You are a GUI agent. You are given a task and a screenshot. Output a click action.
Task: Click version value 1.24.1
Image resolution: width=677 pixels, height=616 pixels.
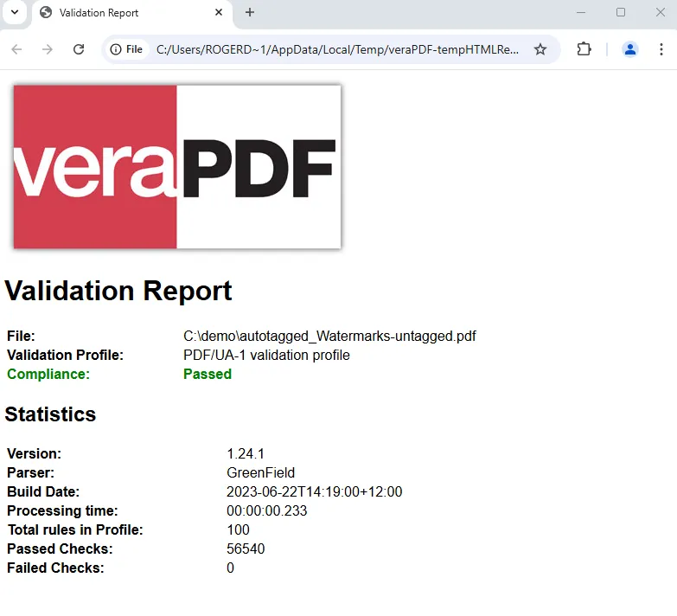(x=246, y=453)
